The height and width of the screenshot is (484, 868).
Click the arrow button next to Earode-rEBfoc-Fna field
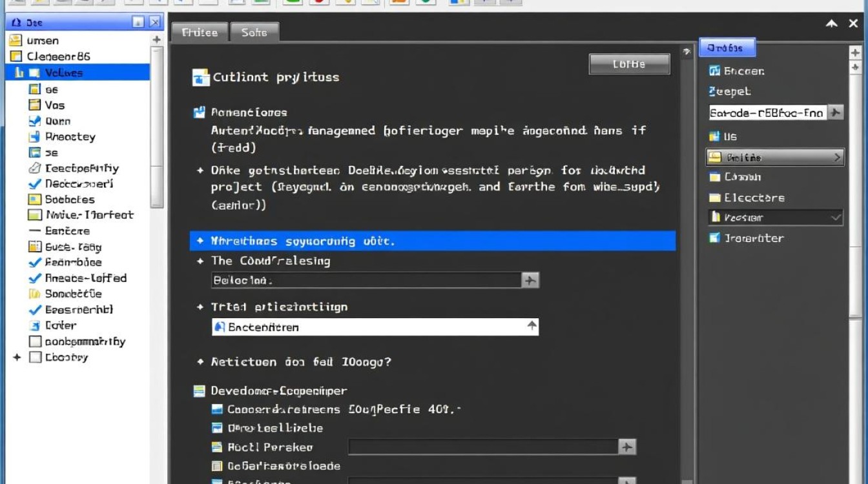(x=835, y=113)
